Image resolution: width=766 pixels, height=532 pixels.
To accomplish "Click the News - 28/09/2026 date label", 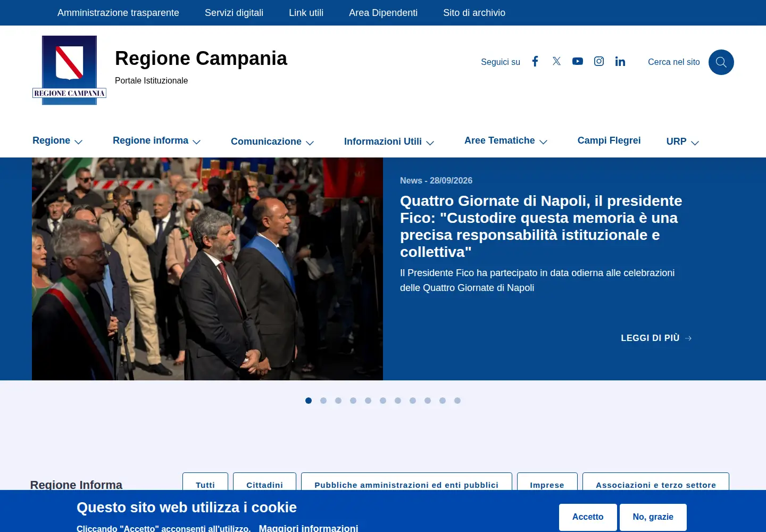I will point(436,180).
